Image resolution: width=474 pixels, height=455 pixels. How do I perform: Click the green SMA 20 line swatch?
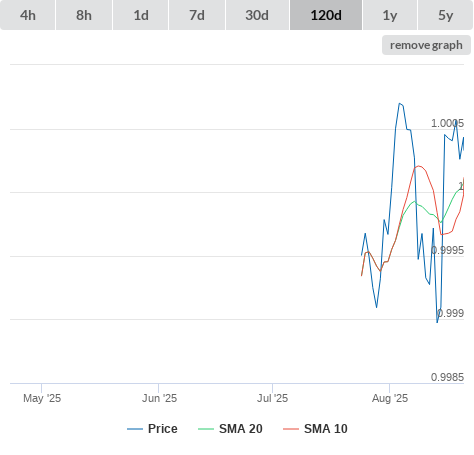click(x=206, y=429)
